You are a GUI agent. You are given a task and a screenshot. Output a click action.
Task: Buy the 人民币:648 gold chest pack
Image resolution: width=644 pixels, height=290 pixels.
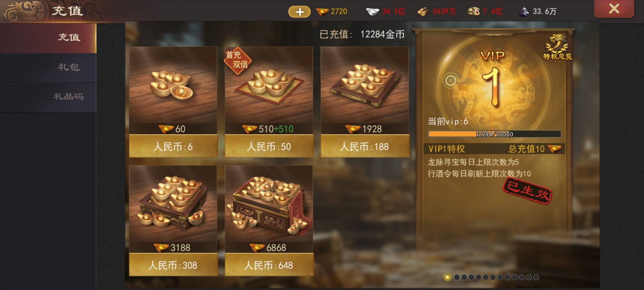(x=269, y=265)
